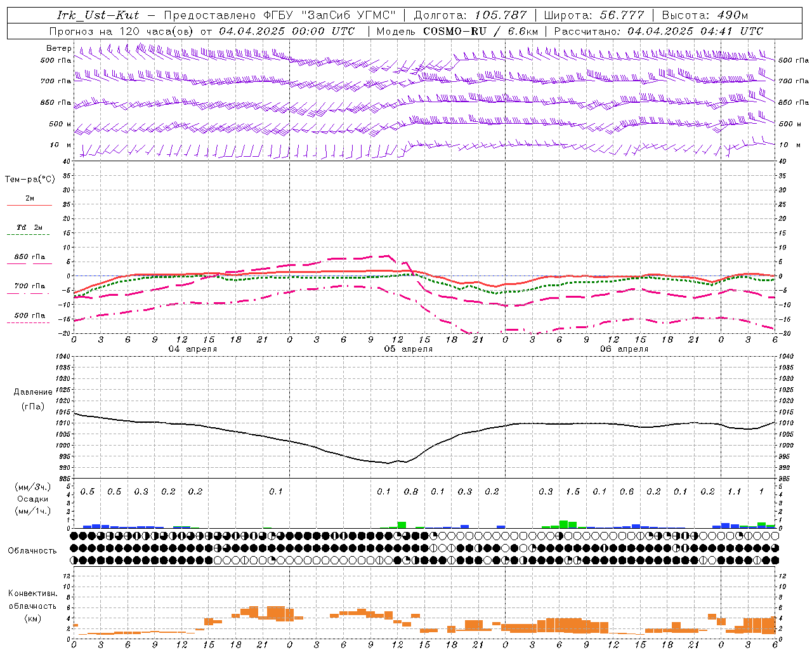Select the ЗапСиб УГМС provider text
Viewport: 812px width, 650px height.
point(348,15)
